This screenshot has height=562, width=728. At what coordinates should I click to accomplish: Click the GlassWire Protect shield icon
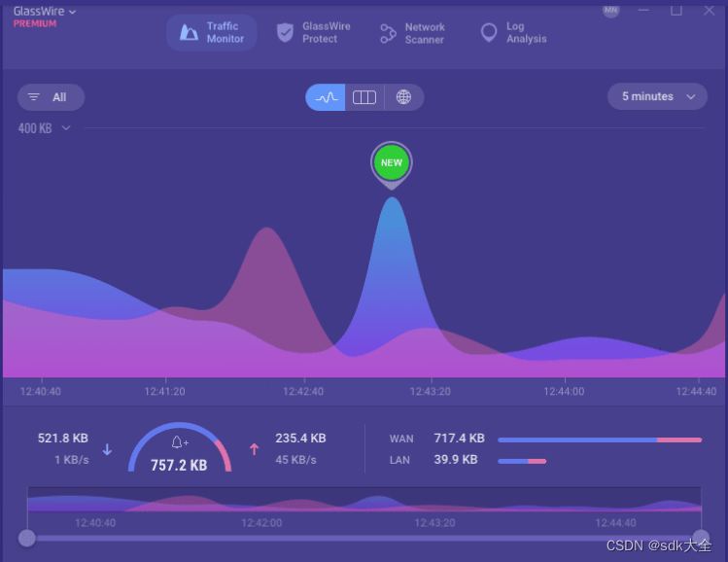(285, 32)
